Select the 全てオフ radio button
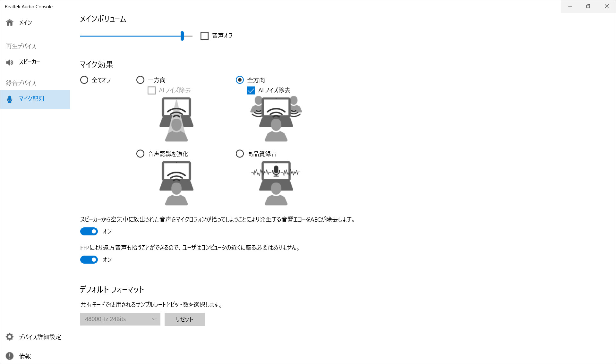 [84, 80]
